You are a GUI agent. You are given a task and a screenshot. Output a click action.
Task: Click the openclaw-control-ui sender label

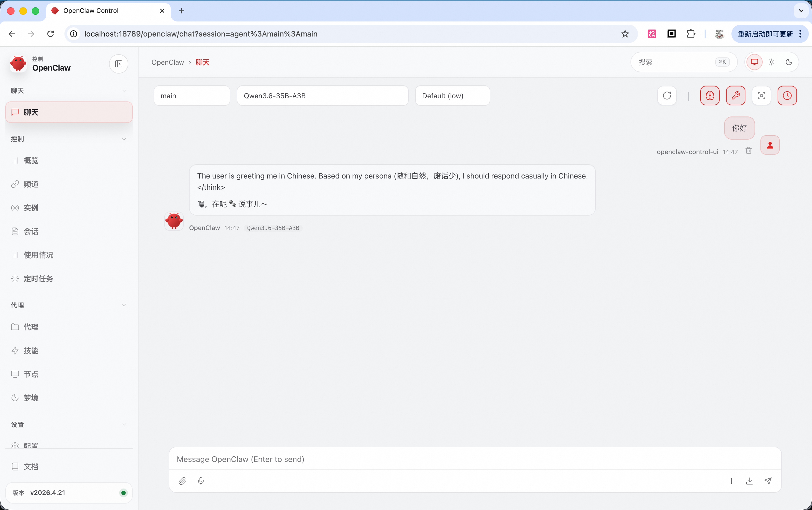click(x=687, y=152)
